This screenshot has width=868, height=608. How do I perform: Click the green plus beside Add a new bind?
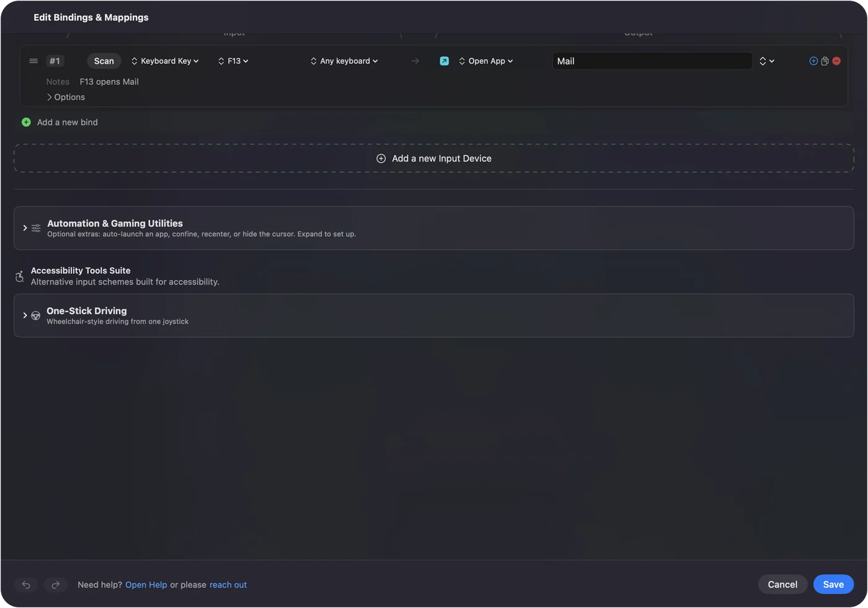coord(26,122)
